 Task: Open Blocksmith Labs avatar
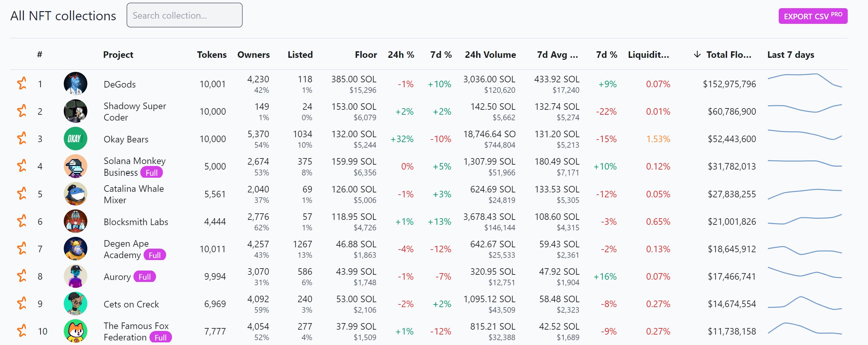(76, 221)
